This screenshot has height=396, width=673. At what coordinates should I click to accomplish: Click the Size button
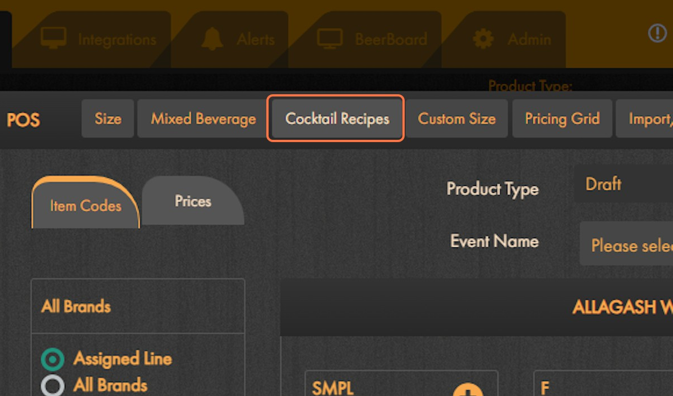click(x=108, y=118)
